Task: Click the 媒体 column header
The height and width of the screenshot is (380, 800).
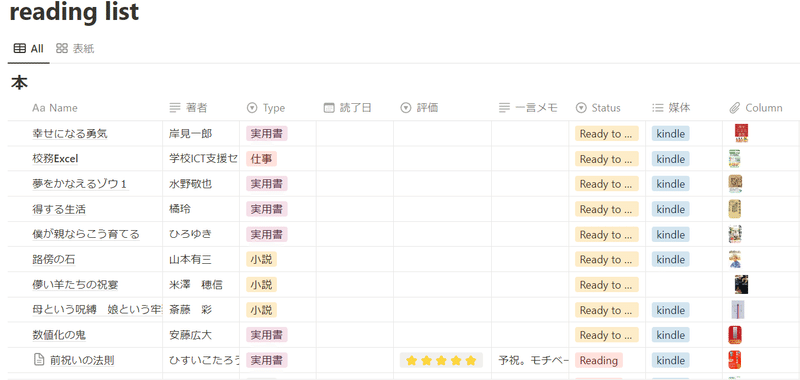Action: pos(671,108)
